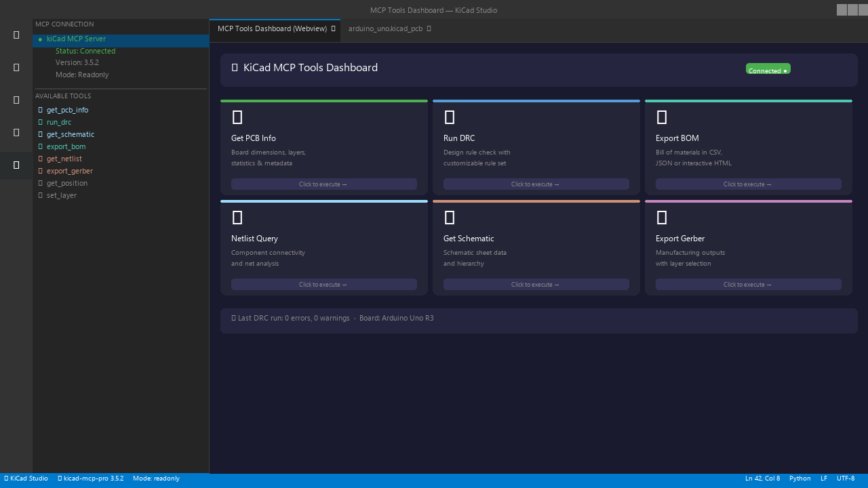Close the arduino_uno.kicad_pcb tab
Viewport: 868px width, 488px height.
(x=429, y=29)
